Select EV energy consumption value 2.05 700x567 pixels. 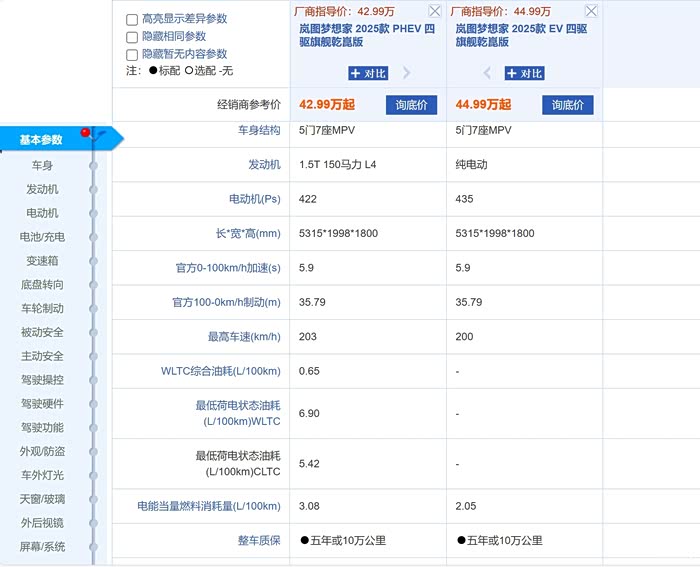pos(466,506)
